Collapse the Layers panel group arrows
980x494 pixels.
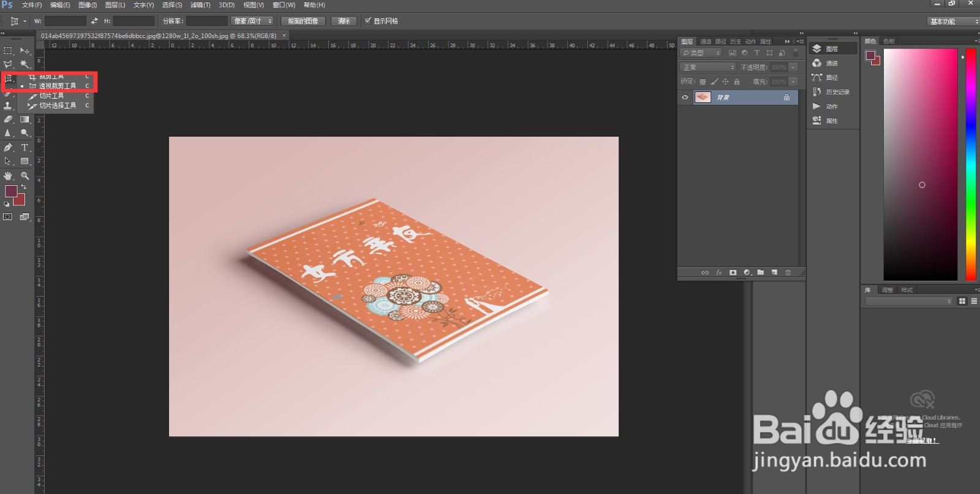[x=788, y=42]
